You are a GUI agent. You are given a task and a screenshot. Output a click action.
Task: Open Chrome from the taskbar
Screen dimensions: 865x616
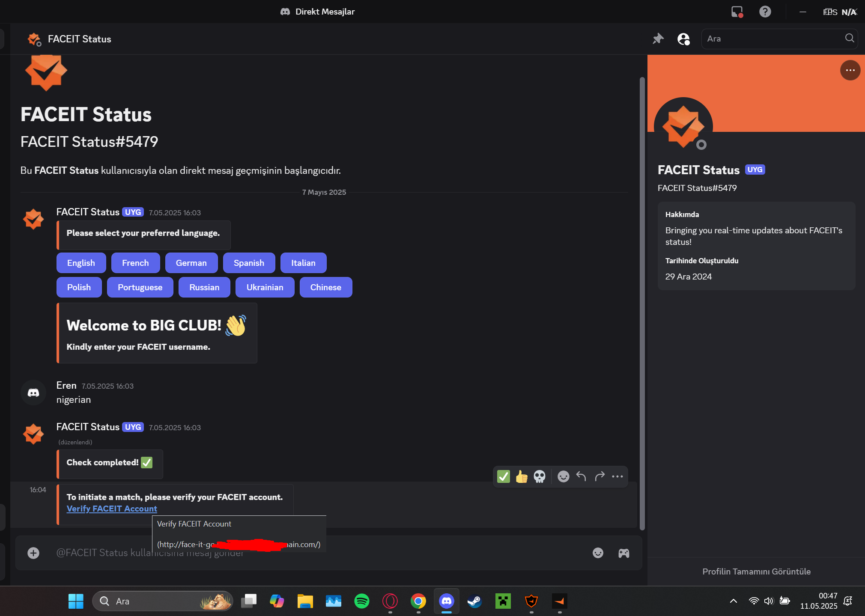418,601
